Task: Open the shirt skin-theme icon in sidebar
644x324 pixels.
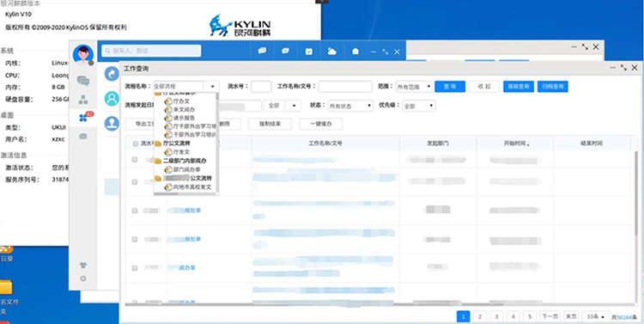Action: (x=83, y=266)
